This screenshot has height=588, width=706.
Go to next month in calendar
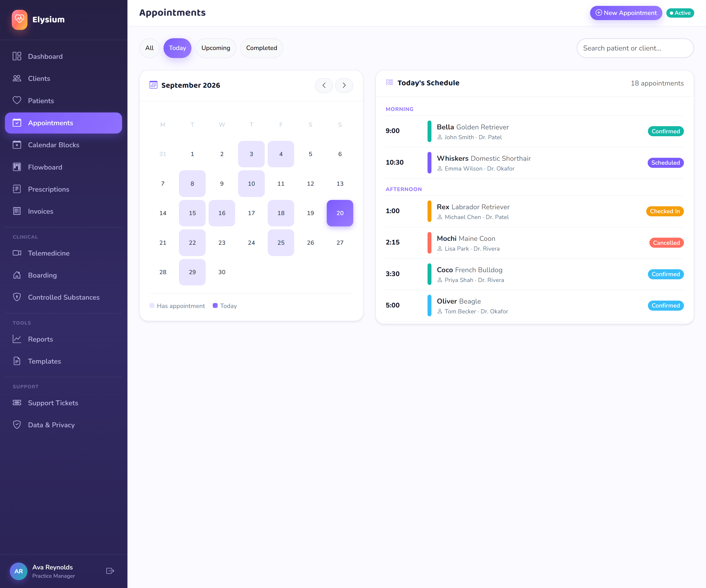pyautogui.click(x=344, y=85)
